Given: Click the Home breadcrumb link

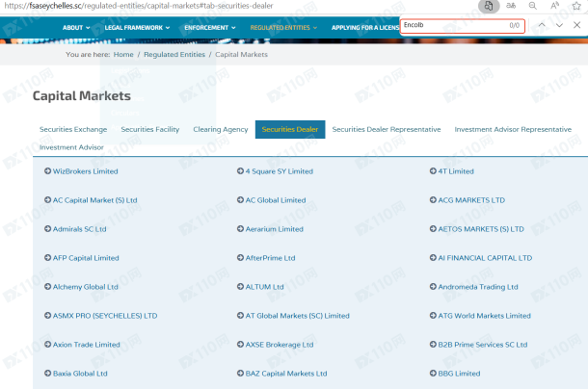Looking at the screenshot, I should coord(123,54).
